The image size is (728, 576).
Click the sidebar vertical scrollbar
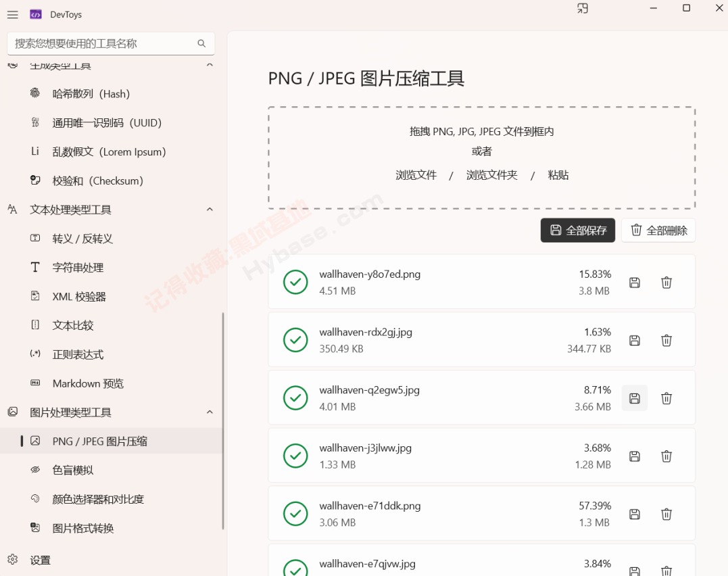223,421
